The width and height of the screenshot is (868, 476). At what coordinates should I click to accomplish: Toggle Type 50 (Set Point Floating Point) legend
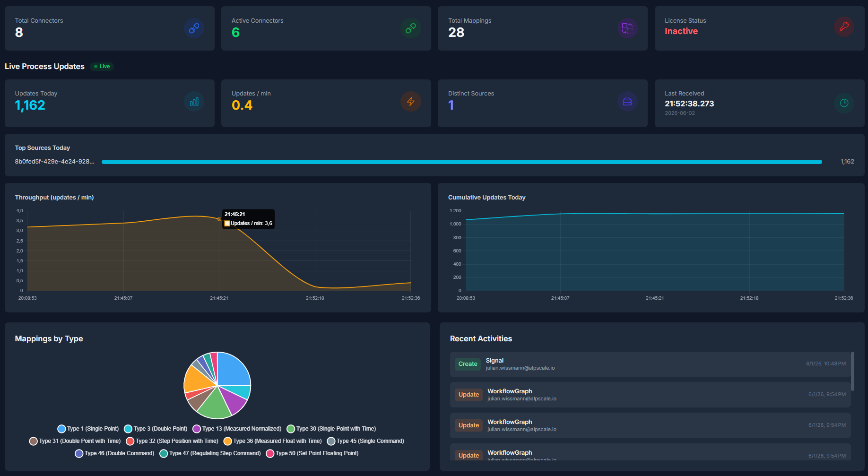(x=312, y=453)
